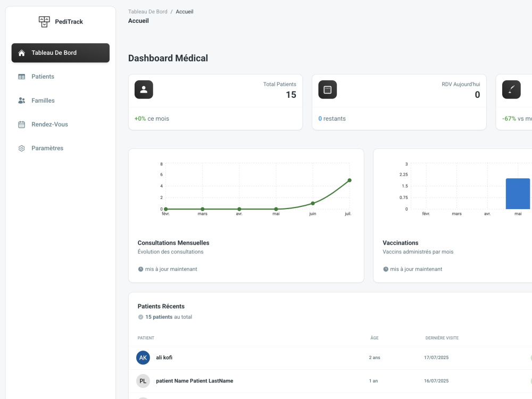Click the '+0% ce mois' text

[x=152, y=119]
